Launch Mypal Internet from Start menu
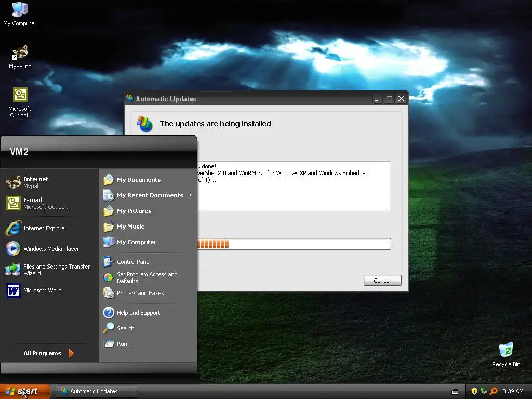 [48, 182]
